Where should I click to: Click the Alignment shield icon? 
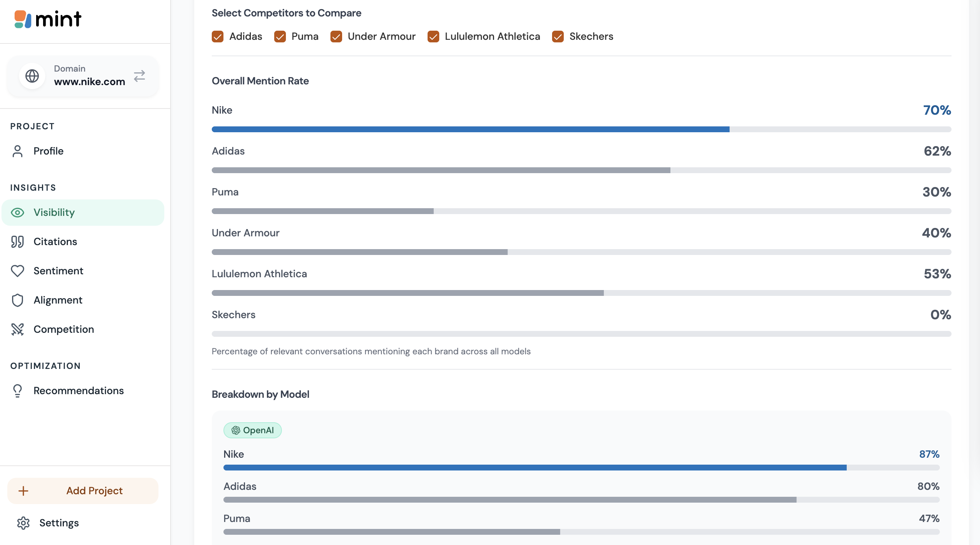click(18, 300)
